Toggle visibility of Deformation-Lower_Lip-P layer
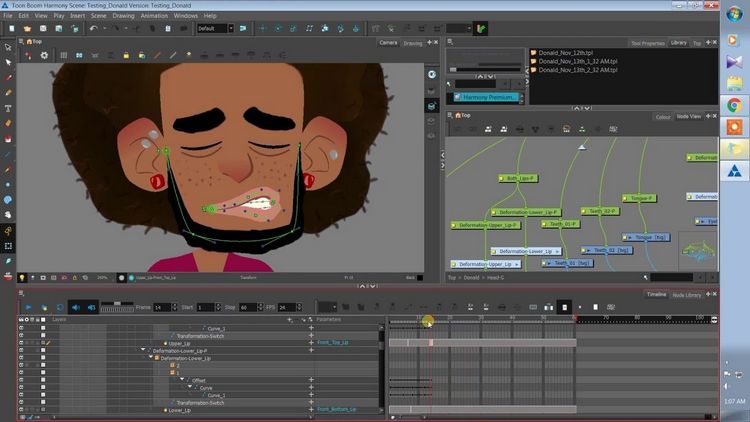This screenshot has height=422, width=750. [x=21, y=350]
